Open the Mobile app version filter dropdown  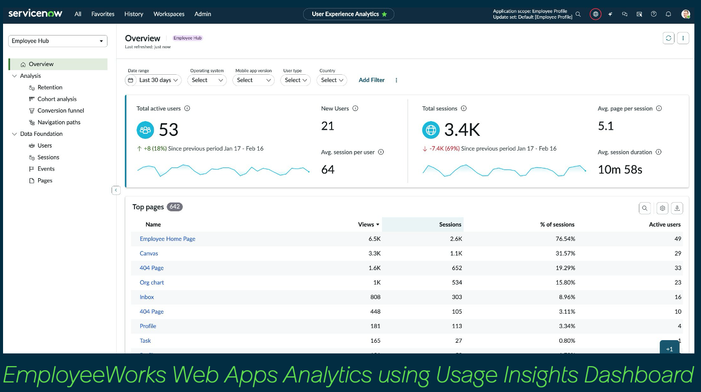coord(253,80)
